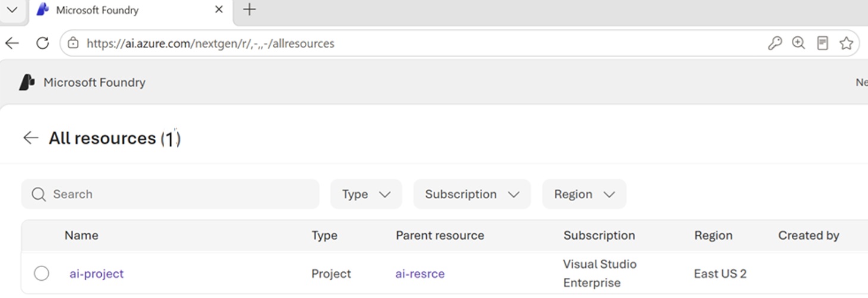Click the Microsoft Foundry header title
Screen dimensions: 868x298
click(95, 82)
